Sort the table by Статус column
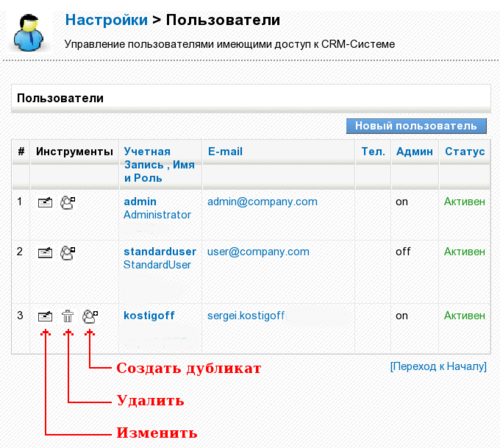Image resolution: width=500 pixels, height=448 pixels. 465,151
